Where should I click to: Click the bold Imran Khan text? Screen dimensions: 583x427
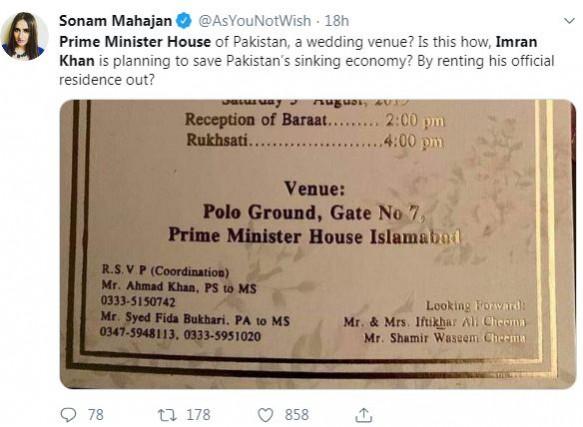coord(298,51)
